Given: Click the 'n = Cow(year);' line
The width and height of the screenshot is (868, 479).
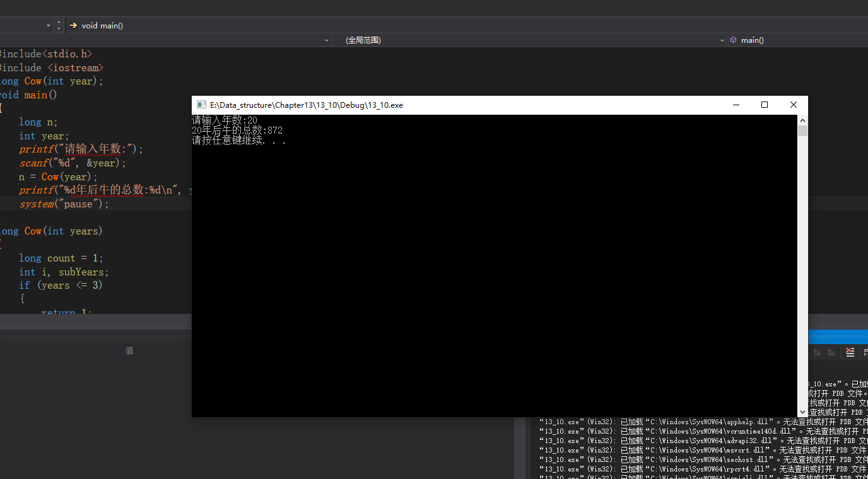Looking at the screenshot, I should (59, 177).
